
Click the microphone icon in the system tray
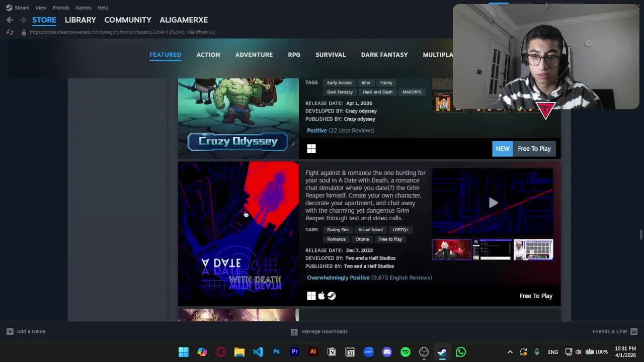tap(537, 352)
